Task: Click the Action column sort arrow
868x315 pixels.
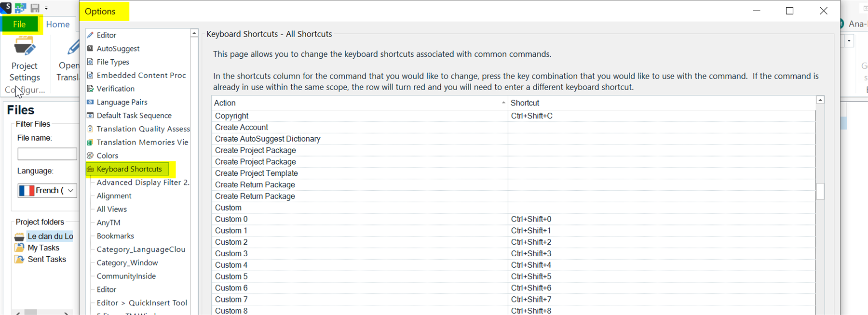Action: [503, 103]
